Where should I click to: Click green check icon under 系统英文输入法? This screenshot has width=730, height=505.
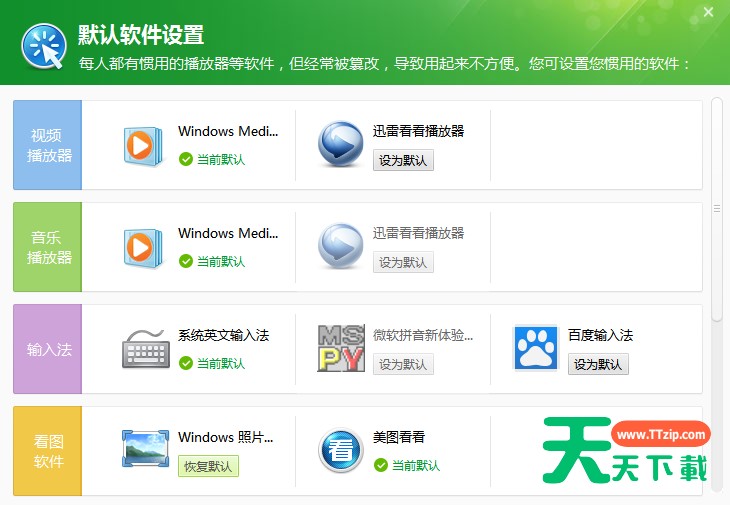point(186,363)
